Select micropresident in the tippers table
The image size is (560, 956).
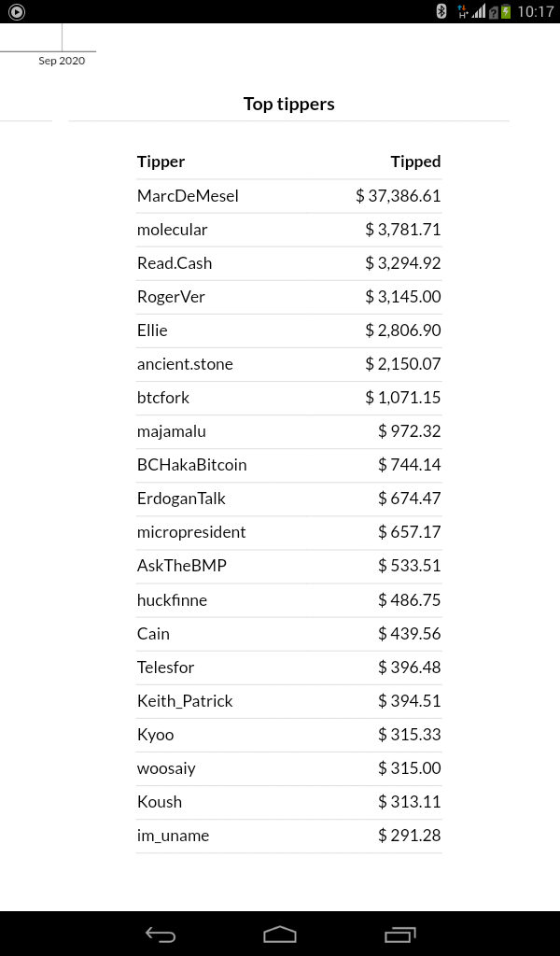click(x=191, y=531)
